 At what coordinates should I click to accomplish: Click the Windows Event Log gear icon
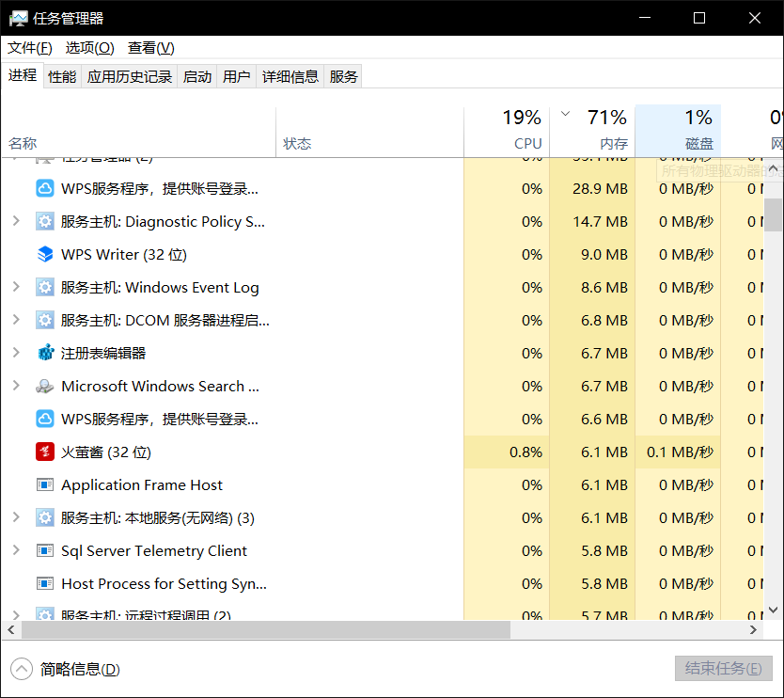point(45,287)
